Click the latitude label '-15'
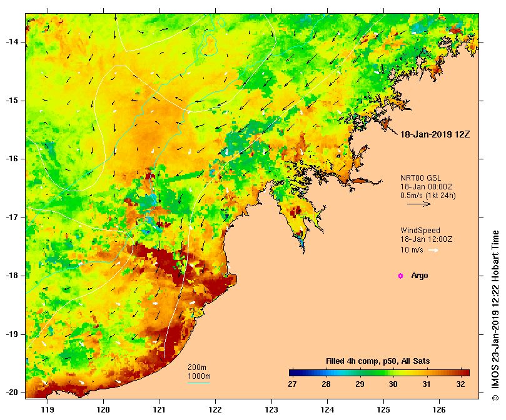Screen dimensions: 506x420 tap(12, 101)
